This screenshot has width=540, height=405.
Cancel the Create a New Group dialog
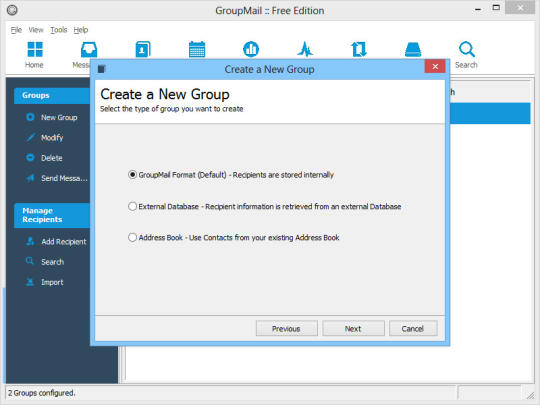413,329
